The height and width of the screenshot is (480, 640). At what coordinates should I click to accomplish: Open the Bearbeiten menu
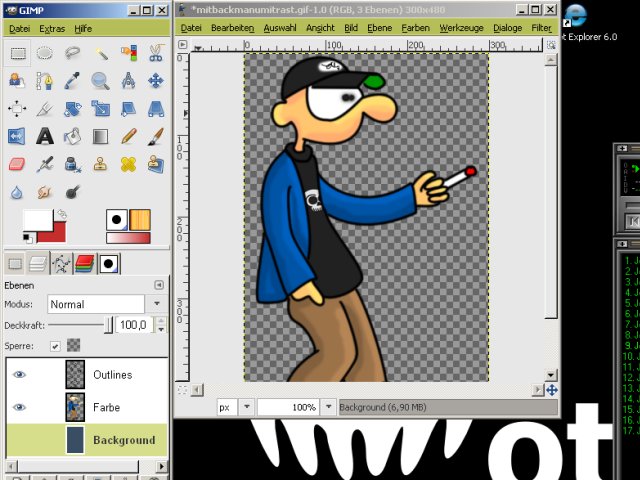pos(232,28)
